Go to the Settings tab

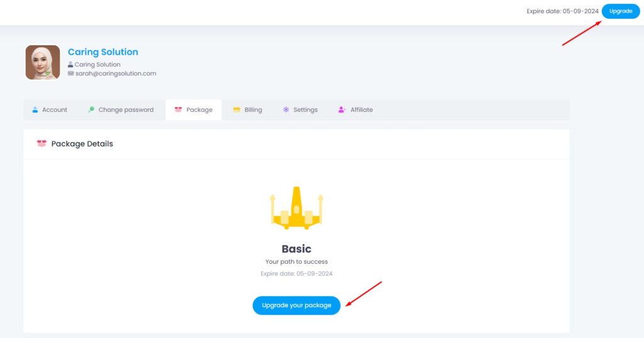coord(300,110)
